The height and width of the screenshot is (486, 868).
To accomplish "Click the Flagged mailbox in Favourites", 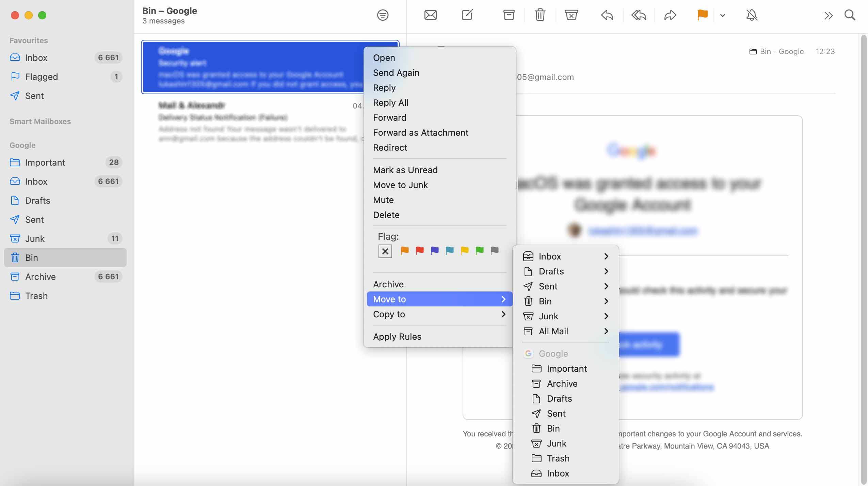I will tap(41, 77).
